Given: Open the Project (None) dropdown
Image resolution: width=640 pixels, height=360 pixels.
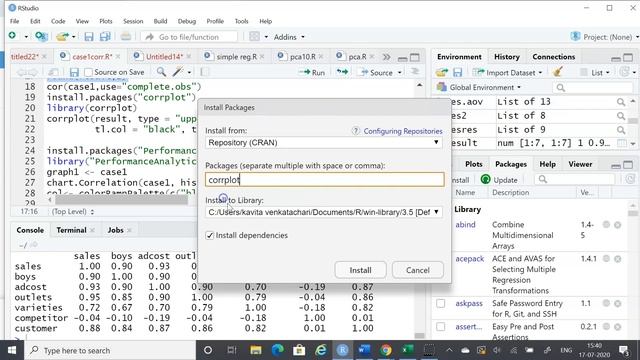Looking at the screenshot, I should click(605, 37).
